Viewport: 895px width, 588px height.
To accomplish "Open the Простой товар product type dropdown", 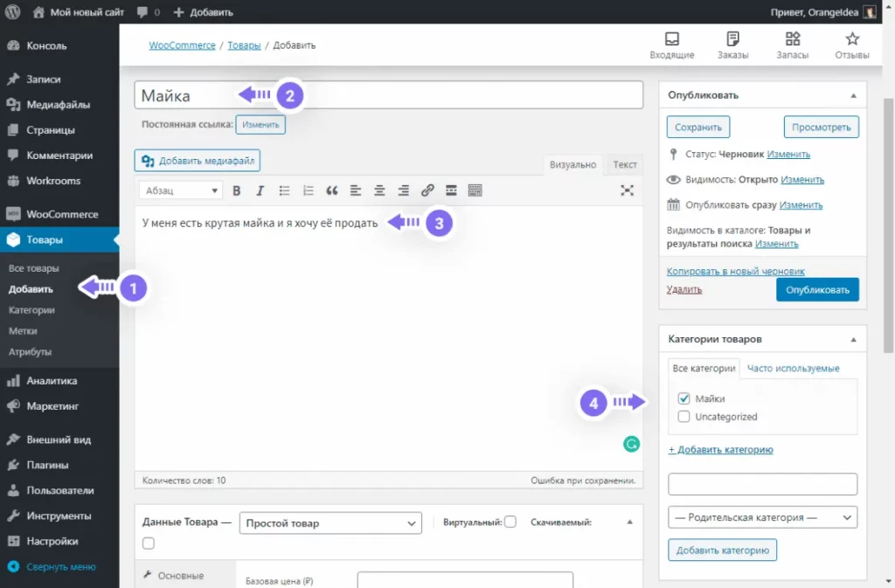I will tap(330, 522).
